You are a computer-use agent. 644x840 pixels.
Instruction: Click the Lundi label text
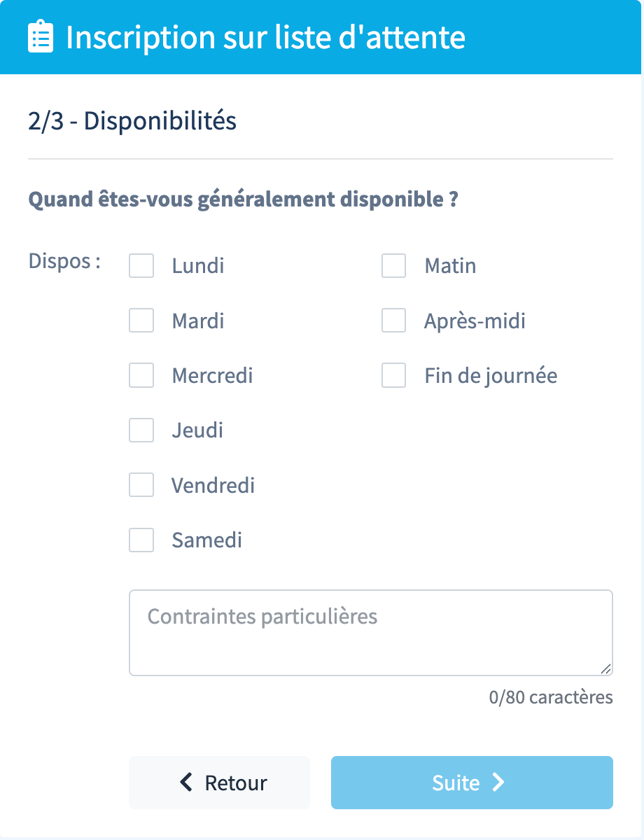(x=198, y=266)
